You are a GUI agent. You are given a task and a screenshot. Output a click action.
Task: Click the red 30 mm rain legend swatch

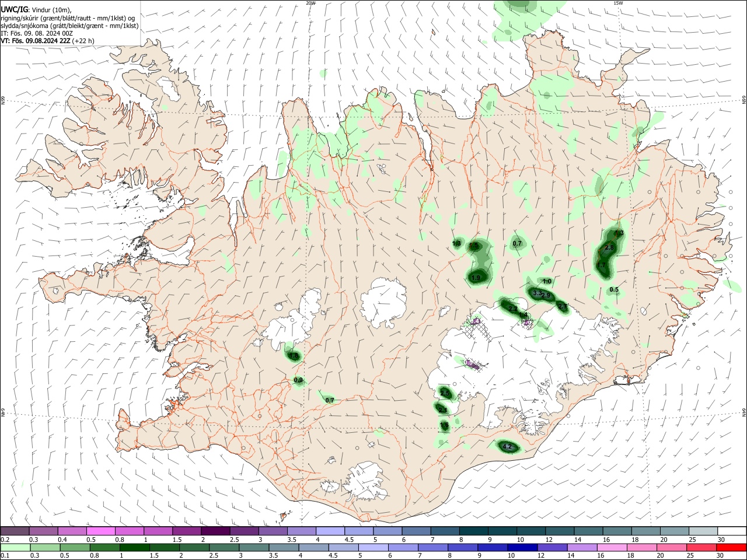[732, 548]
